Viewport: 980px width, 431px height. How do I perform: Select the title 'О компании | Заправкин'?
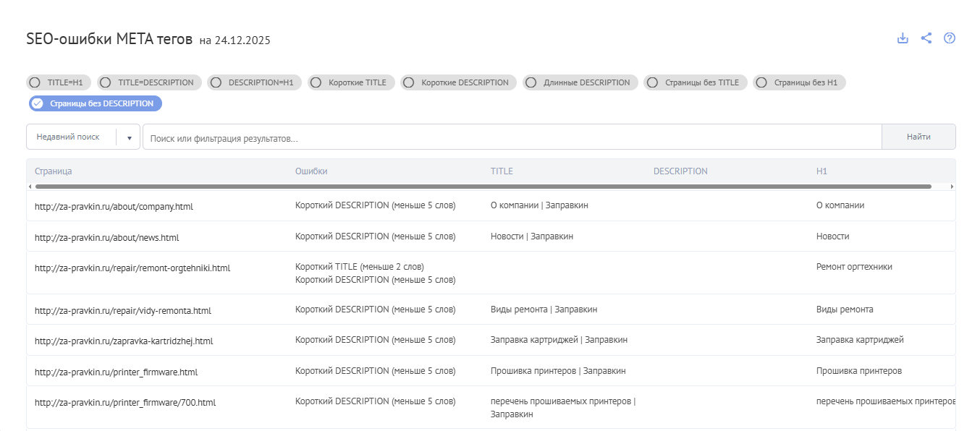coord(539,205)
